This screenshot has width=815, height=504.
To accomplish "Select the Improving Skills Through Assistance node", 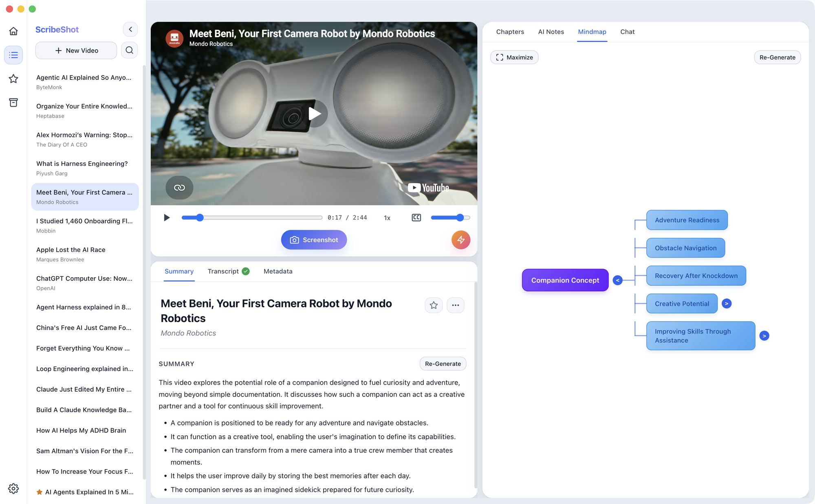I will click(x=700, y=336).
